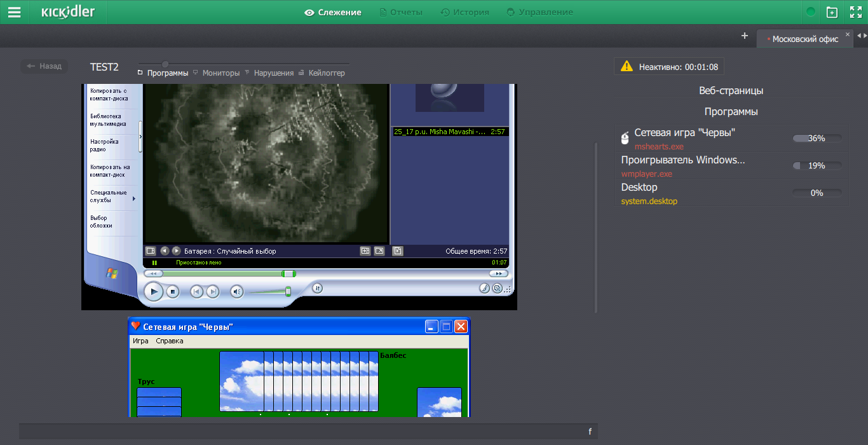The height and width of the screenshot is (445, 868).
Task: Click the add folder icon in header
Action: pyautogui.click(x=832, y=12)
